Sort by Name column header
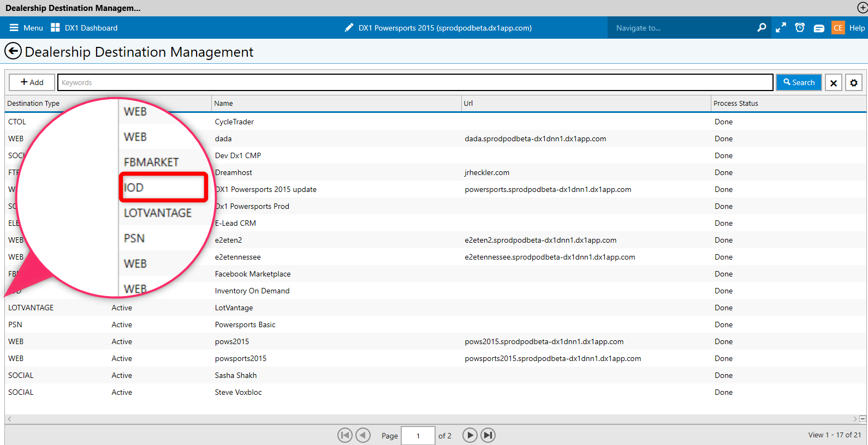Viewport: 868px width, 445px height. pyautogui.click(x=223, y=103)
